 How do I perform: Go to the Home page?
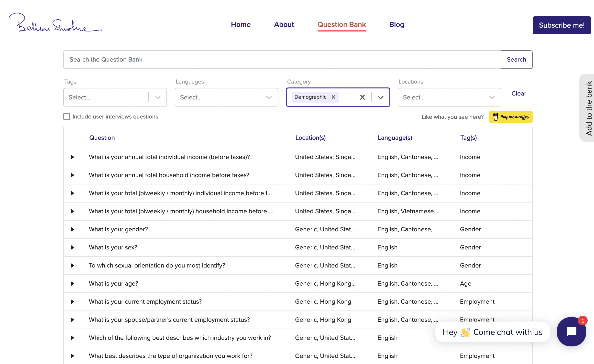[x=241, y=24]
